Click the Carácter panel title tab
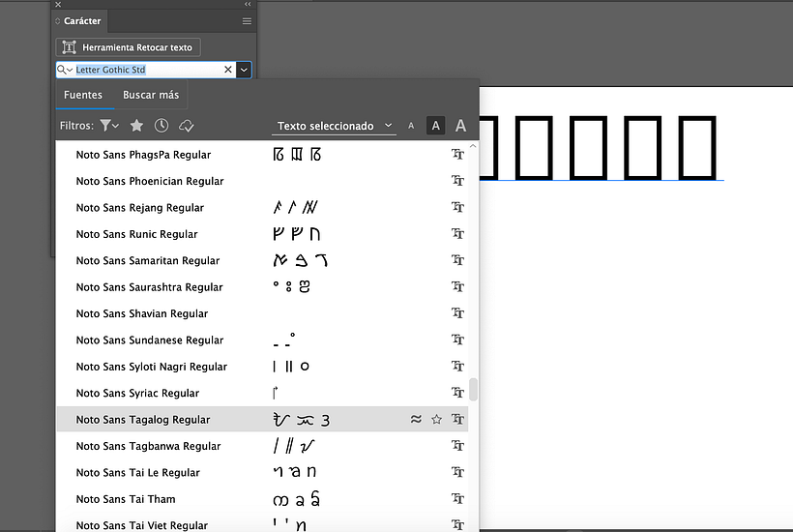Image resolution: width=793 pixels, height=532 pixels. [x=82, y=21]
